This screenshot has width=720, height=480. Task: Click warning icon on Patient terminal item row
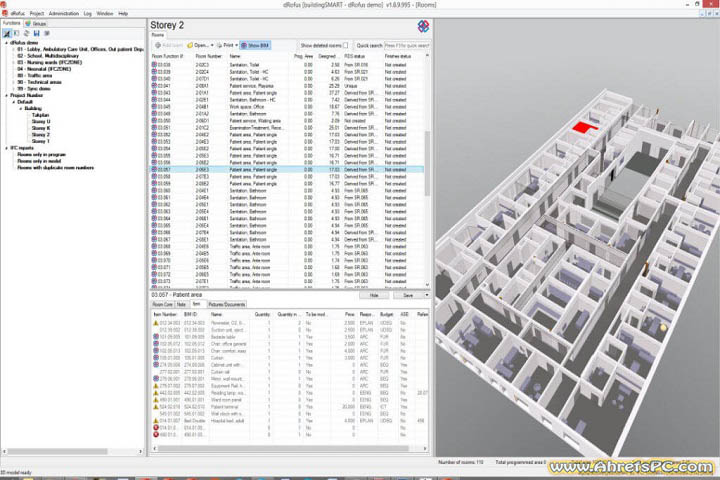156,407
